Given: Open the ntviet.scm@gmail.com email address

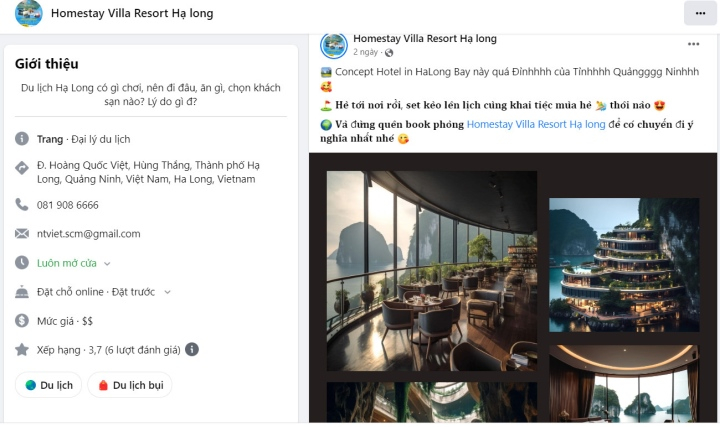Looking at the screenshot, I should point(89,234).
